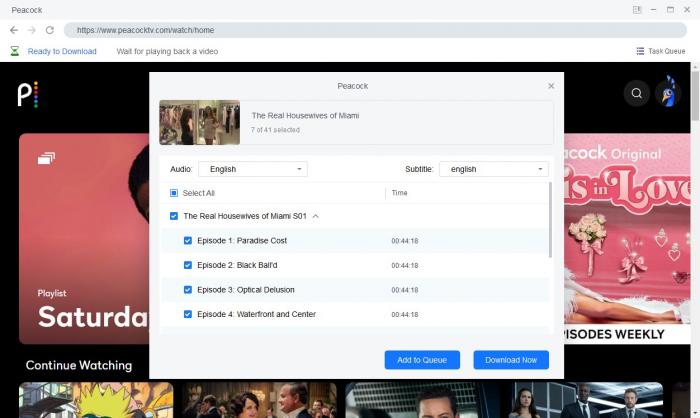Open the Peacock search magnifier icon
The image size is (700, 418).
[636, 93]
